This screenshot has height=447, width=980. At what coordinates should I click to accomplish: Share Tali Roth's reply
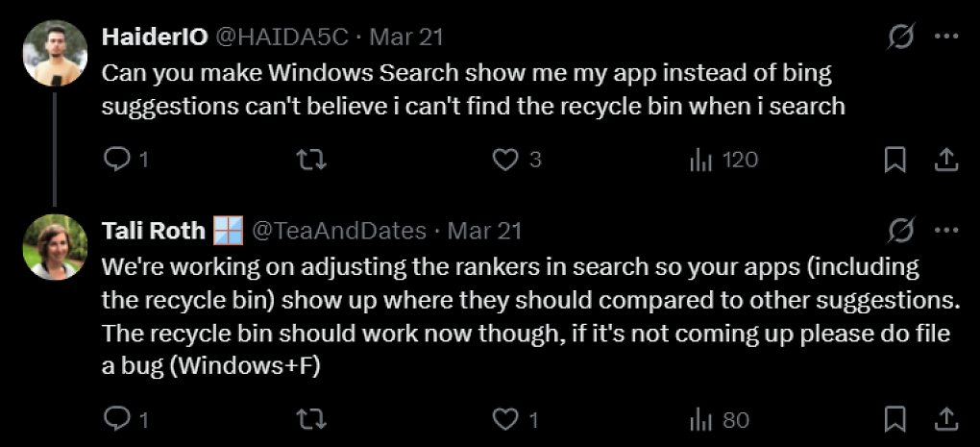946,419
